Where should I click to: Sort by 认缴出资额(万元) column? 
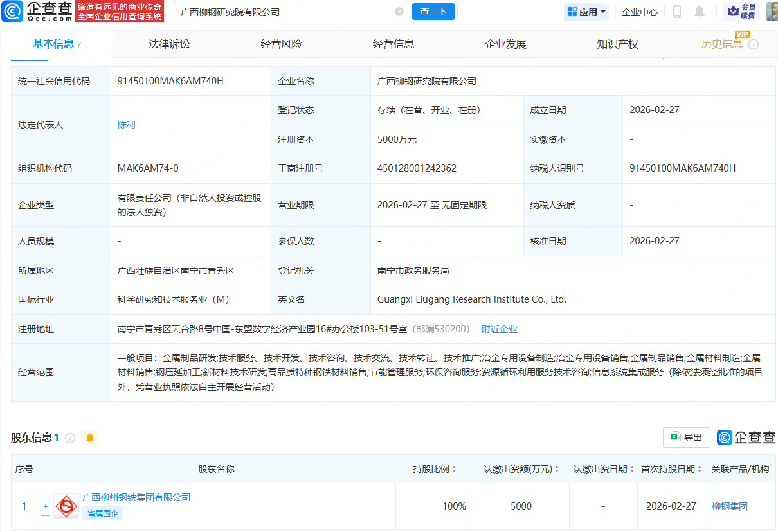[556, 470]
